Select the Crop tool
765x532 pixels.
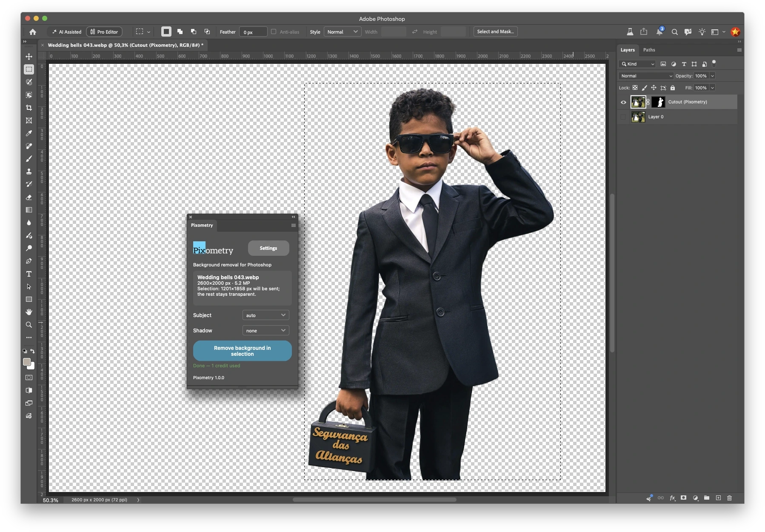pos(29,108)
